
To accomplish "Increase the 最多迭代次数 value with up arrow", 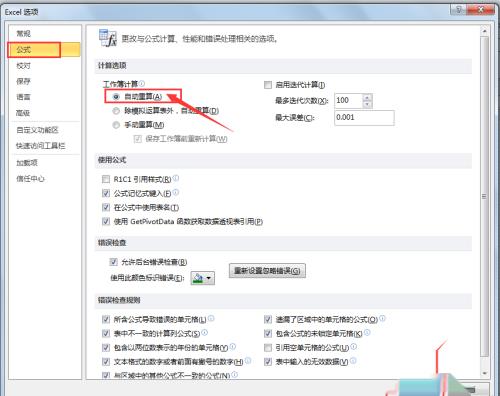I will click(x=367, y=97).
